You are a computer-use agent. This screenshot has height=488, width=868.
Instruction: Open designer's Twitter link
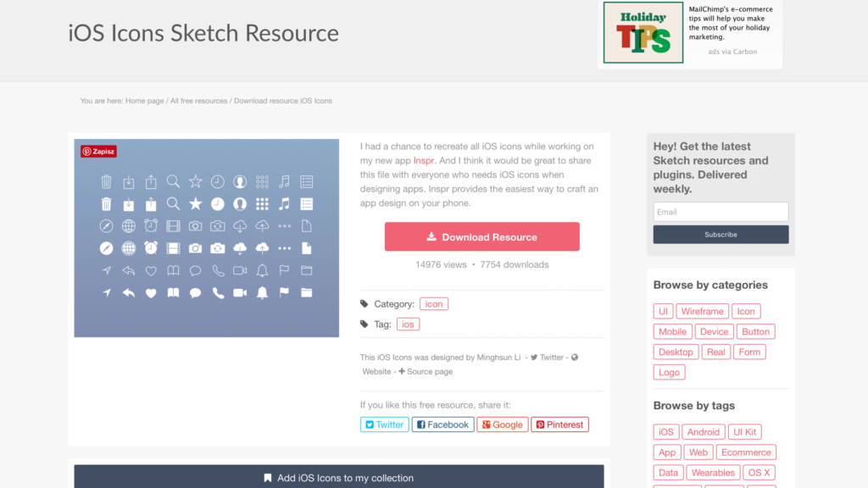pos(551,358)
